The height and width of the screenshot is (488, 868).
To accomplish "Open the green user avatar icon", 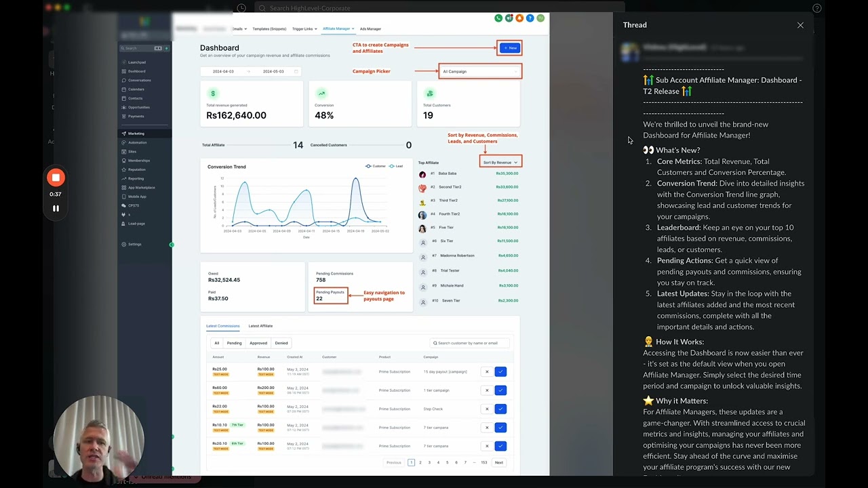I will click(540, 18).
